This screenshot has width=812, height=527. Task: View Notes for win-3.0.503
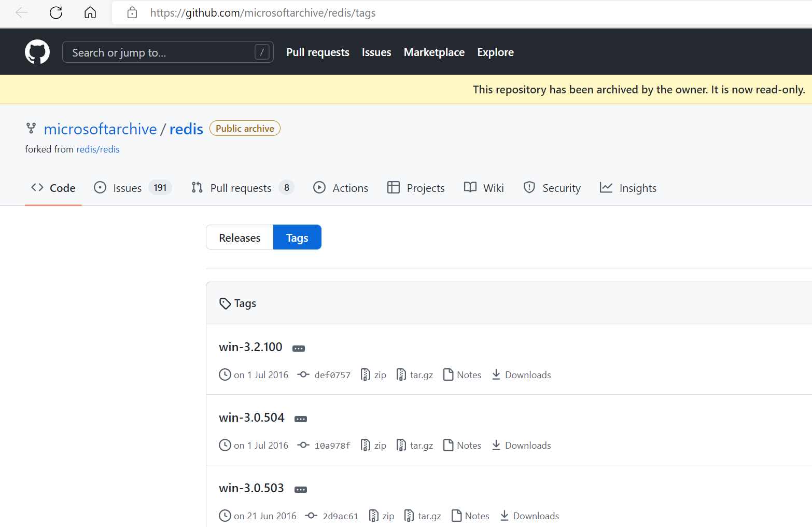point(470,516)
